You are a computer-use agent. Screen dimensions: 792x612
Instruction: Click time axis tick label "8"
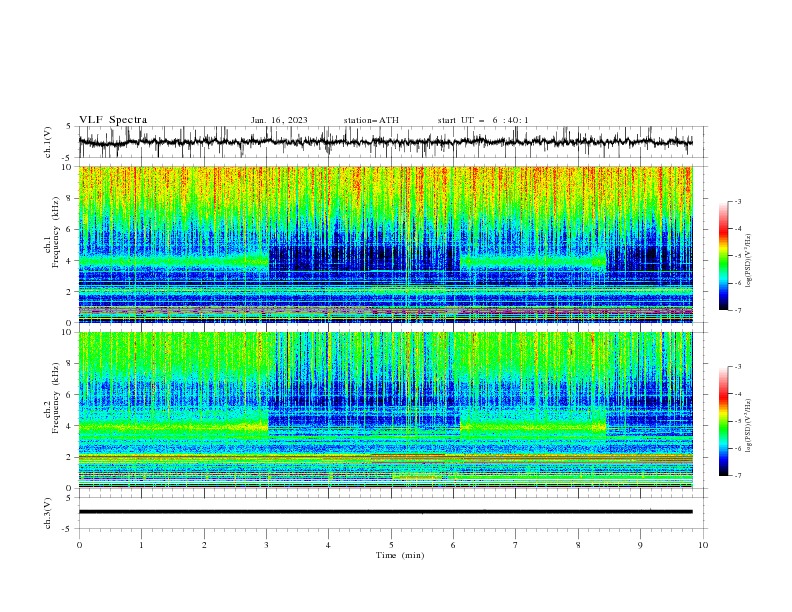tap(578, 545)
